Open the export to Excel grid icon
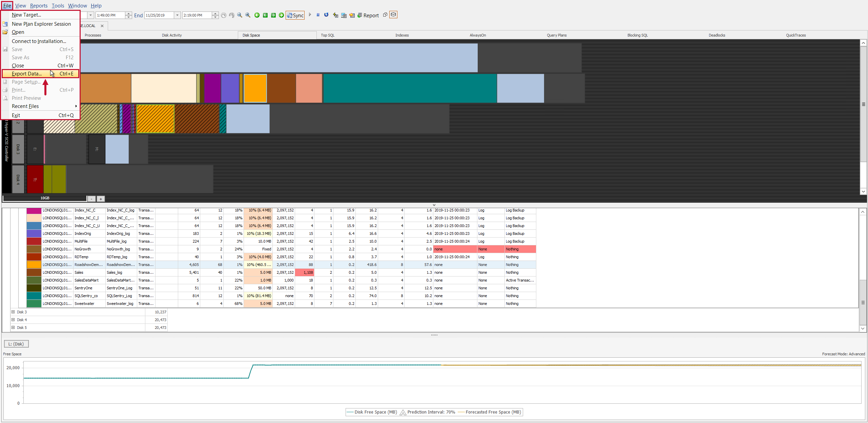Screen dimensions: 868x423 352,15
